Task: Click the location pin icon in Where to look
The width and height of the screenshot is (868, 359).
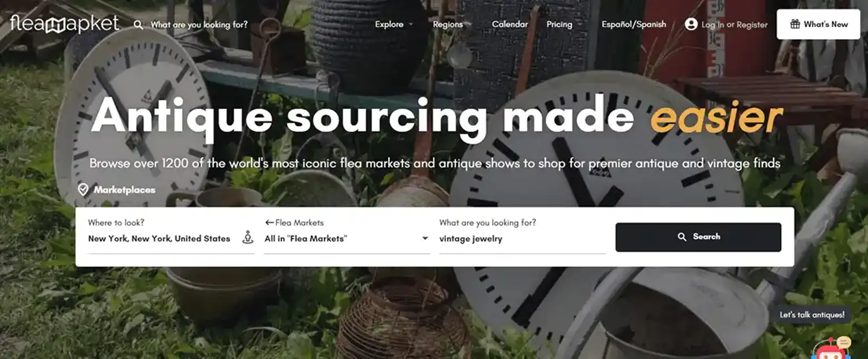Action: click(x=247, y=238)
